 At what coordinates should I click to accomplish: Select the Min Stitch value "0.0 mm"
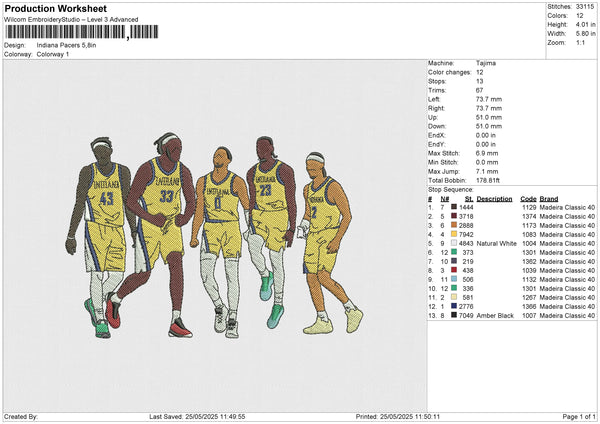click(487, 162)
